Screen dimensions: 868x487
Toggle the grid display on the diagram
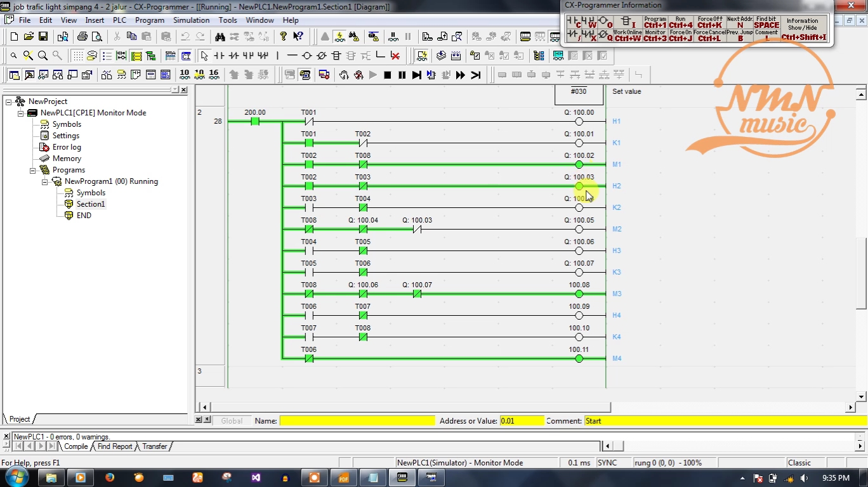(x=77, y=55)
